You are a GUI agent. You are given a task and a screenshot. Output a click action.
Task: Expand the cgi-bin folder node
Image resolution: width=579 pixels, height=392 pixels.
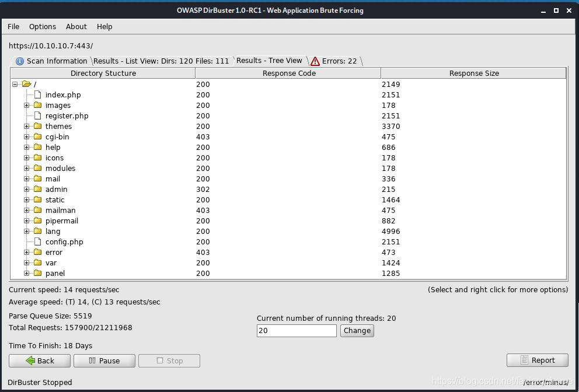point(27,136)
